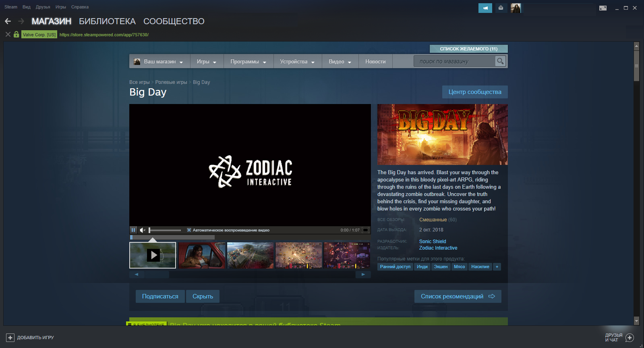The image size is (644, 348).
Task: Switch to Big Picture mode icon
Action: click(x=603, y=8)
